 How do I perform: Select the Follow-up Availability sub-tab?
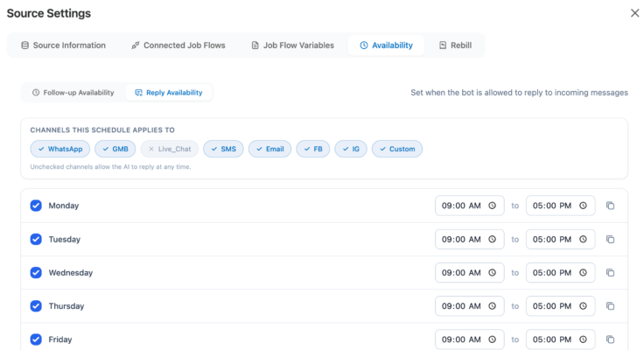73,93
